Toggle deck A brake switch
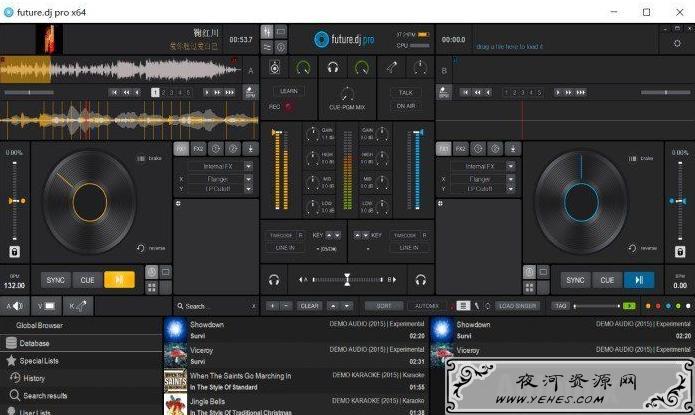 pos(141,158)
